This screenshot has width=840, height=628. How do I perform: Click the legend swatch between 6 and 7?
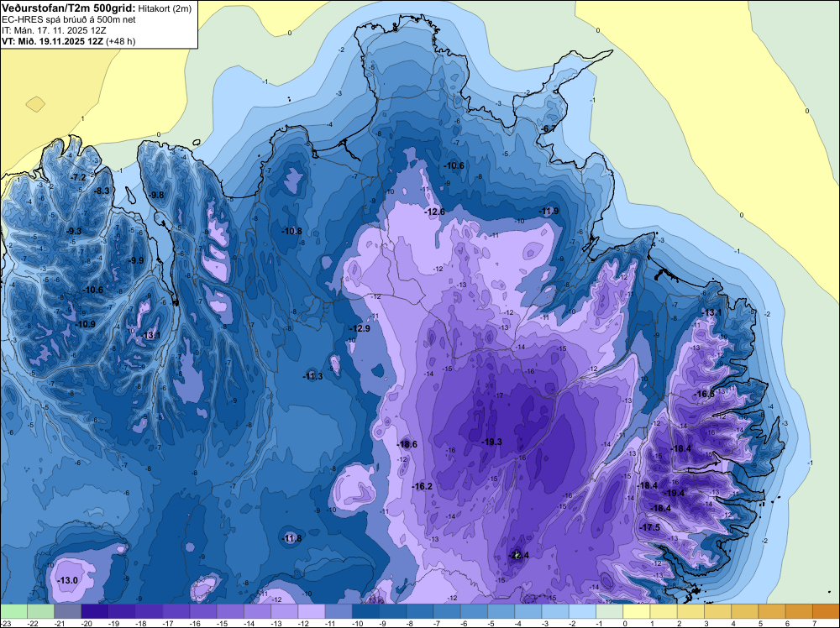pos(800,611)
